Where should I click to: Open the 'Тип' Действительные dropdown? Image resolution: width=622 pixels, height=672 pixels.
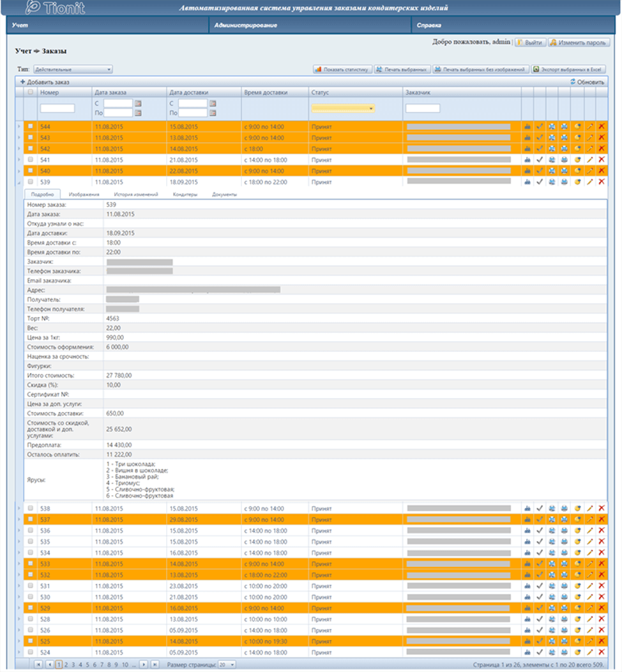click(73, 70)
